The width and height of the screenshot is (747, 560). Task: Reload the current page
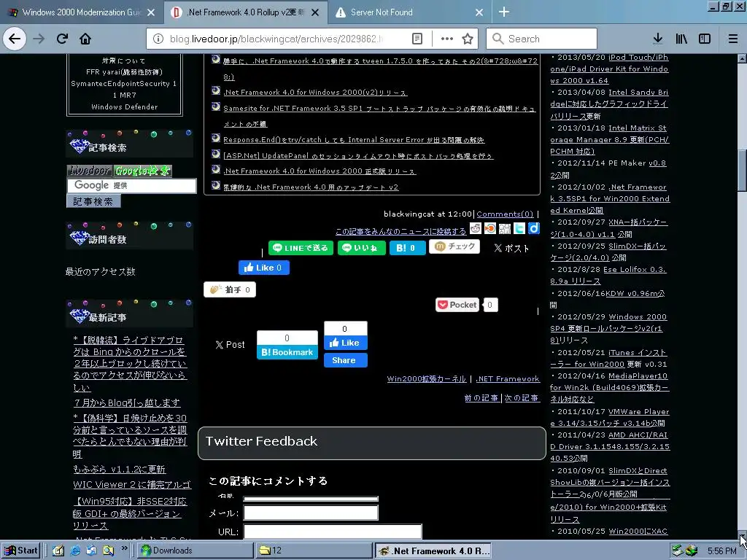(x=62, y=39)
